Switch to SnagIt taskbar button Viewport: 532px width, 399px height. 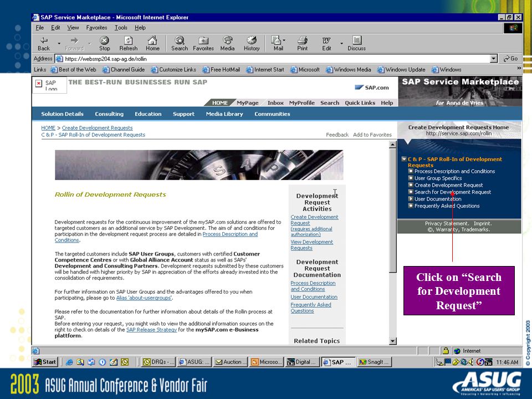point(374,362)
